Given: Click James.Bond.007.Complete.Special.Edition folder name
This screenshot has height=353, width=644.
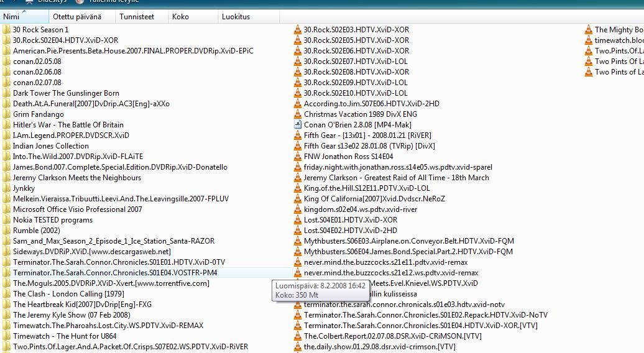Looking at the screenshot, I should click(x=120, y=167).
